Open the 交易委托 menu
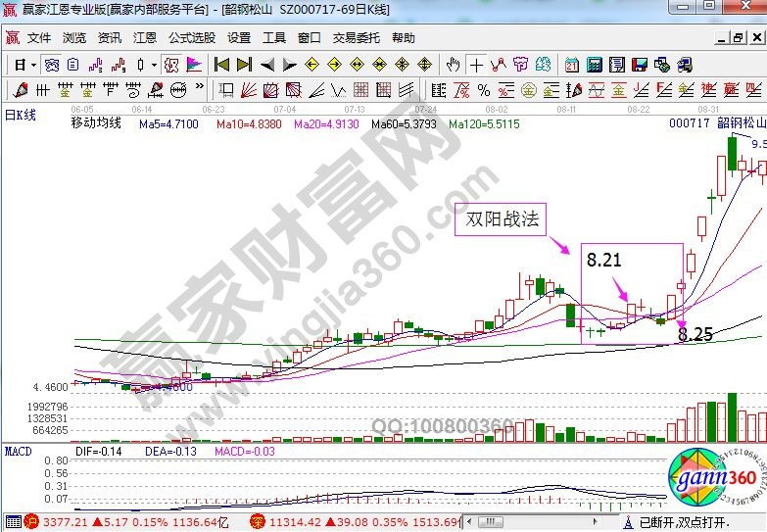 [x=357, y=38]
